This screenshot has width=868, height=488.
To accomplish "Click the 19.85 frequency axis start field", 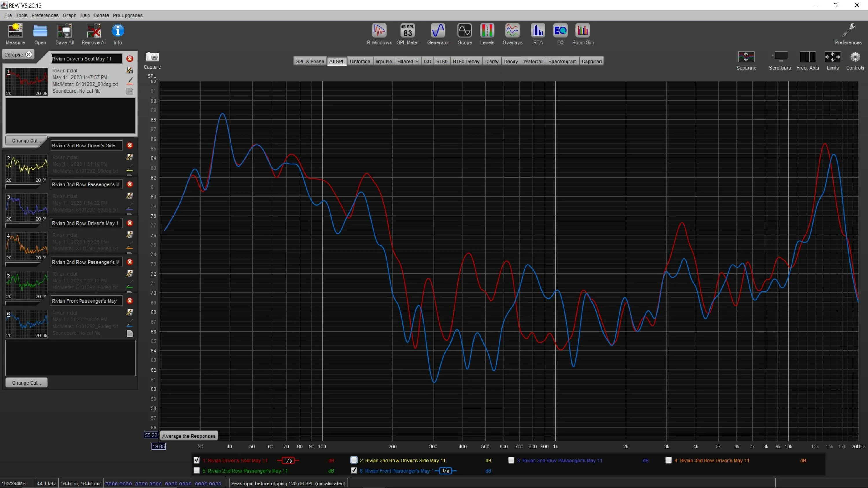I will pyautogui.click(x=158, y=446).
